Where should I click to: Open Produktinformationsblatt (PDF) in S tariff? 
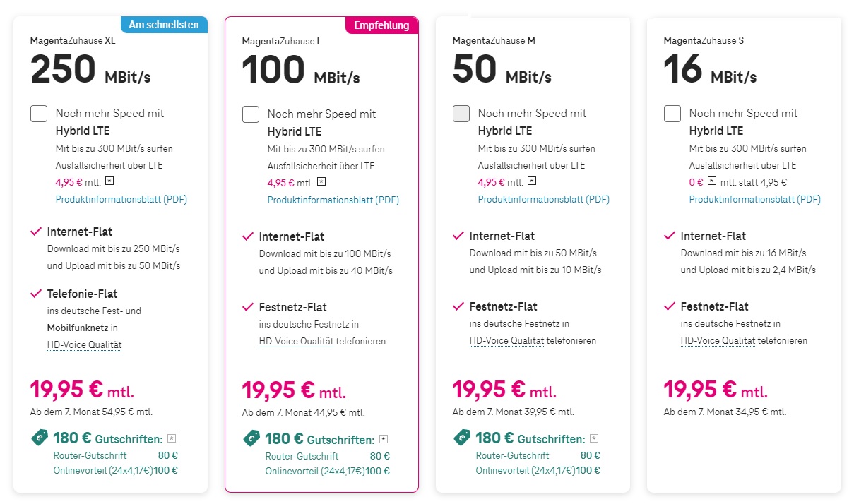[x=755, y=199]
